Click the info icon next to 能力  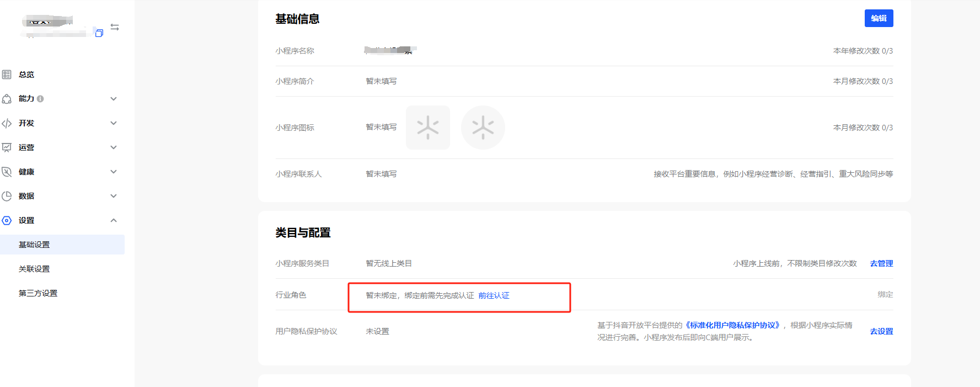[40, 99]
